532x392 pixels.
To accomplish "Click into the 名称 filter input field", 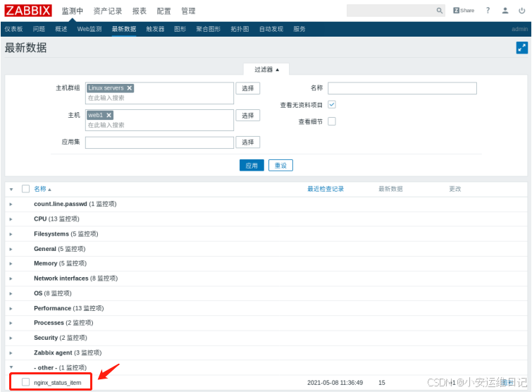I will click(x=402, y=88).
